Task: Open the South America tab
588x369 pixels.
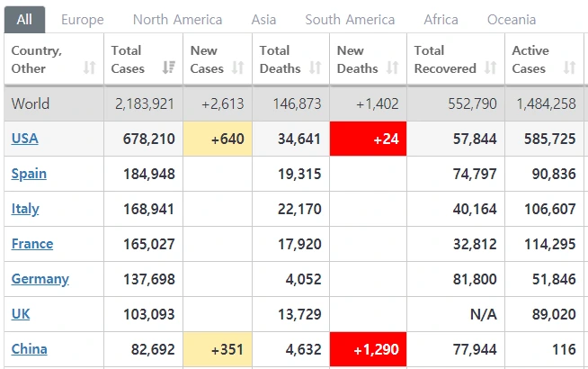Action: pyautogui.click(x=350, y=20)
